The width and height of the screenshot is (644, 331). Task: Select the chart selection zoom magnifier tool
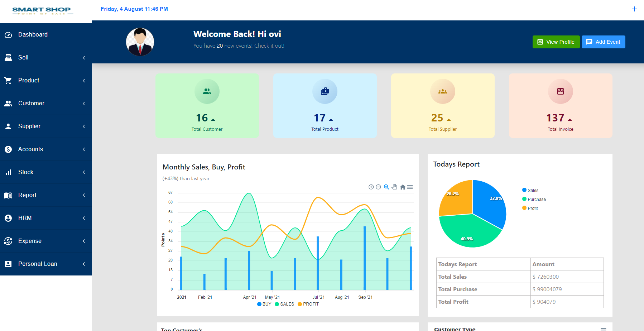click(386, 187)
